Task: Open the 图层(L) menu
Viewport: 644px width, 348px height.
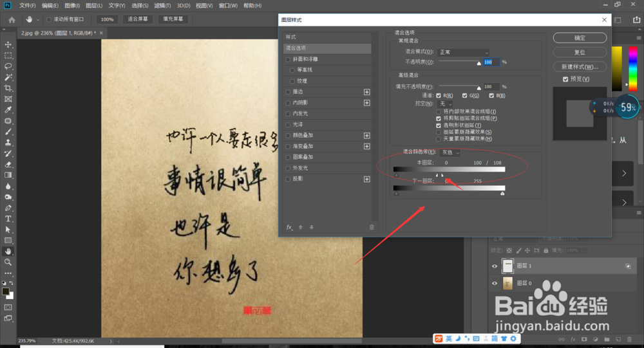Action: (x=94, y=5)
